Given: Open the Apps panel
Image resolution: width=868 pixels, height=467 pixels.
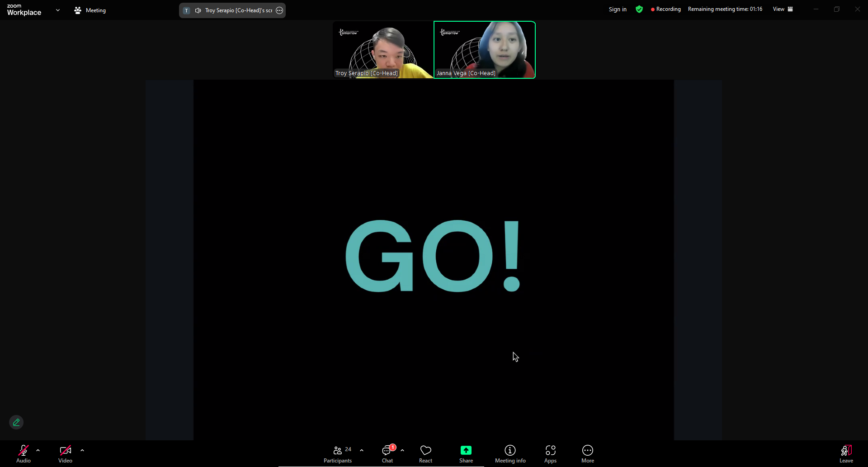Looking at the screenshot, I should point(550,454).
